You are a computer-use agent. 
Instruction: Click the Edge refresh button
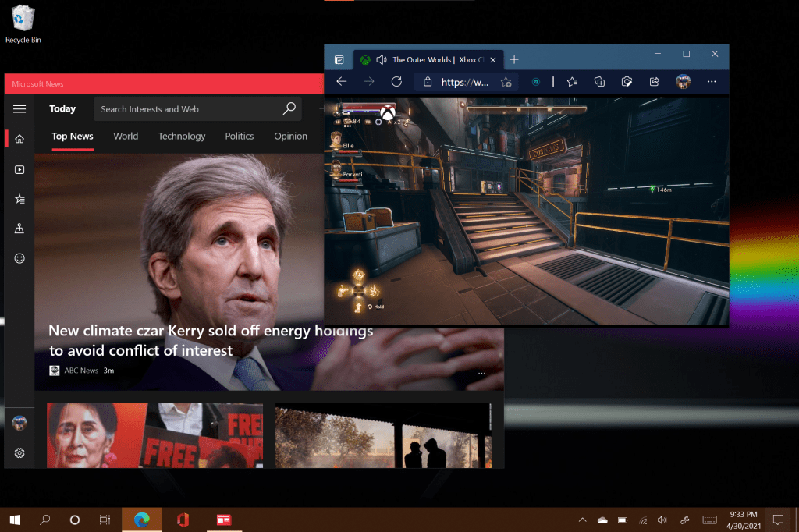pyautogui.click(x=396, y=81)
